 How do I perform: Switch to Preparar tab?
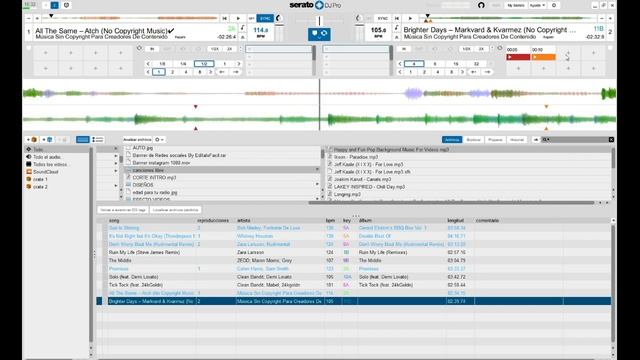495,140
